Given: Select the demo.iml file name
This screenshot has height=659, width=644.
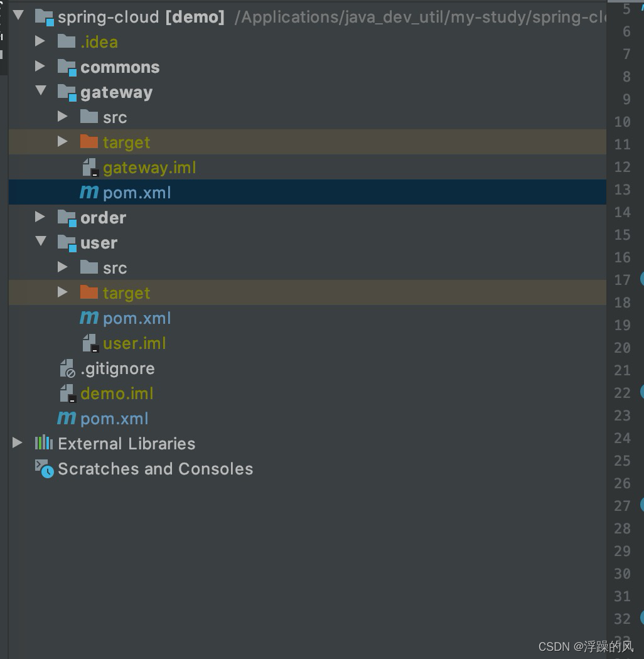Looking at the screenshot, I should tap(117, 394).
